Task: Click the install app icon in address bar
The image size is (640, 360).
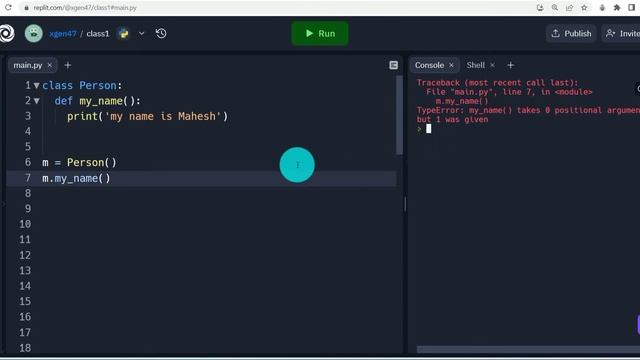Action: coord(540,7)
